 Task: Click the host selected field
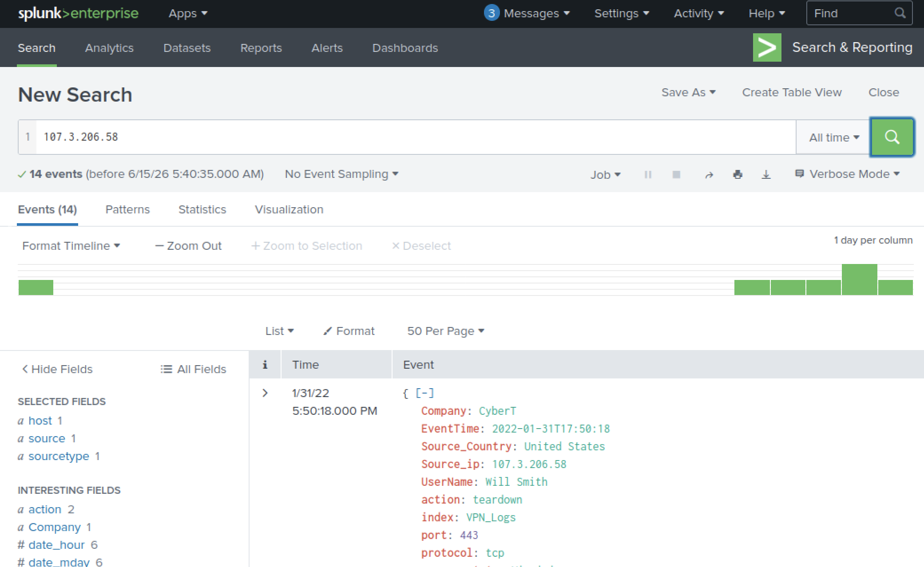coord(40,421)
